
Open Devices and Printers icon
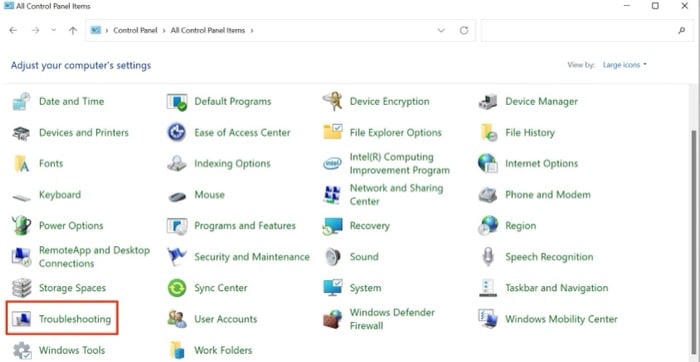coord(21,133)
